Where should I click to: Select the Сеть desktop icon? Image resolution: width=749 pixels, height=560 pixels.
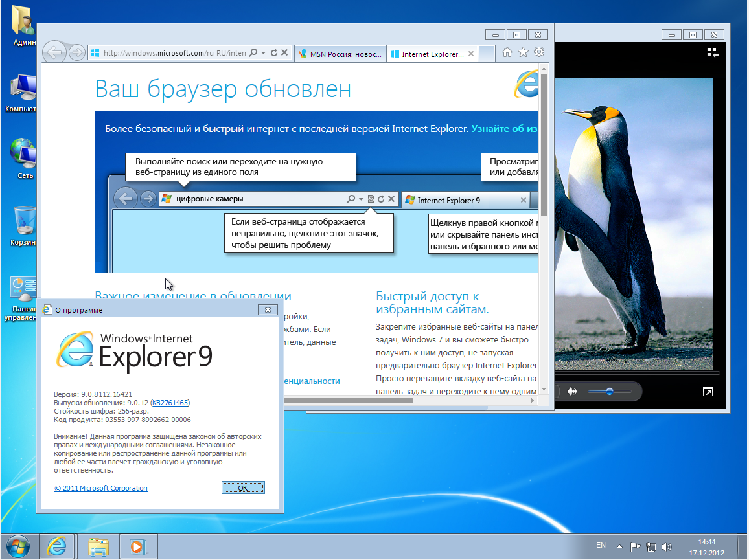pyautogui.click(x=24, y=159)
